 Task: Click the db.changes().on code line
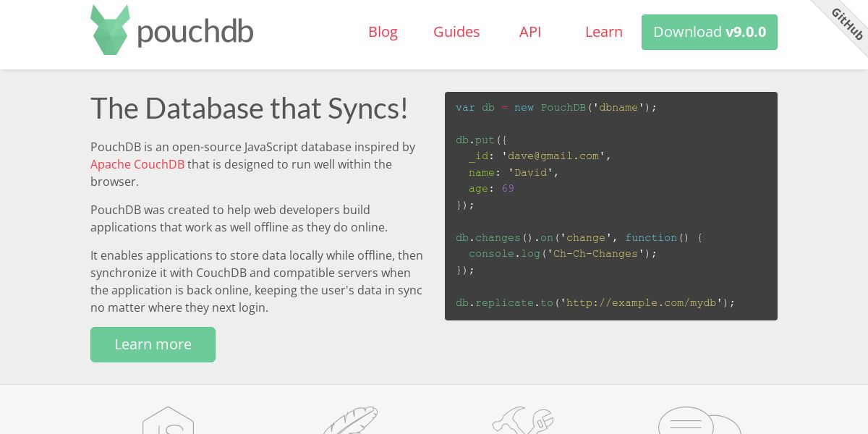pos(579,237)
